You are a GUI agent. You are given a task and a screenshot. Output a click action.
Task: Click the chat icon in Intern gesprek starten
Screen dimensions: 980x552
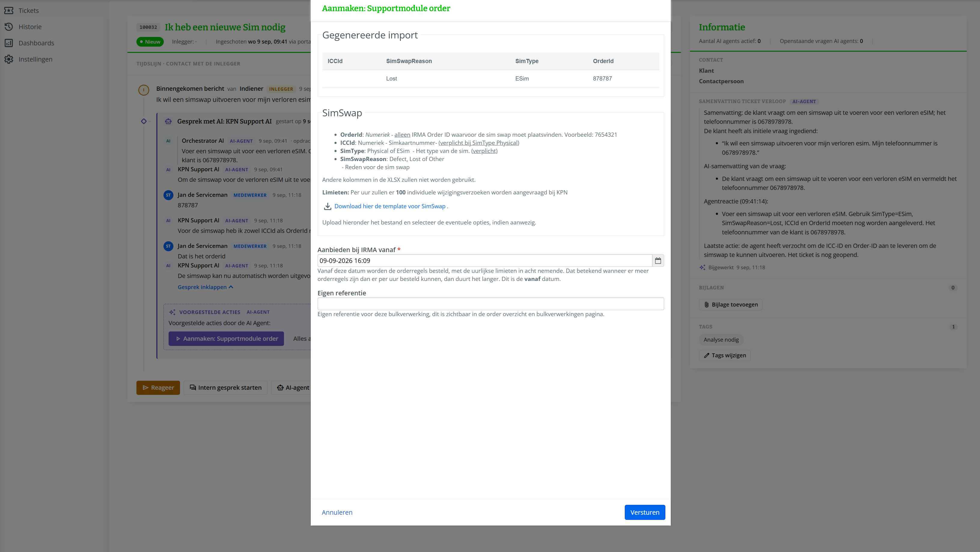[193, 388]
